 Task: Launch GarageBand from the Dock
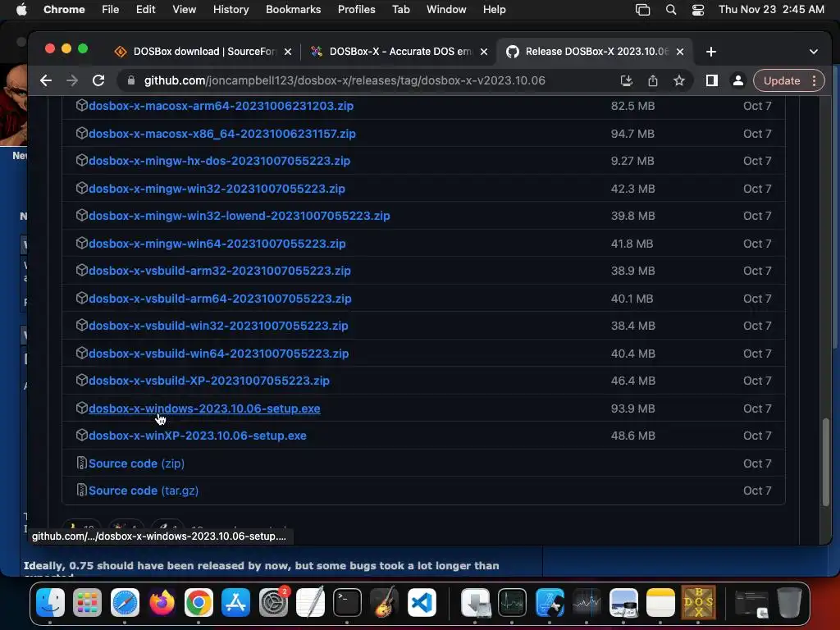(x=384, y=603)
